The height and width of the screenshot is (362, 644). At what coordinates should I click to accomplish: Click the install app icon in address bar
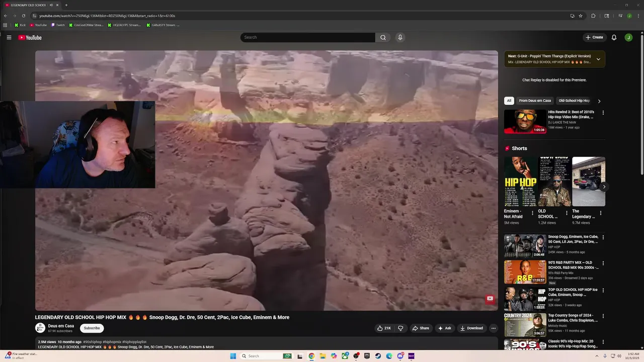[x=572, y=16]
